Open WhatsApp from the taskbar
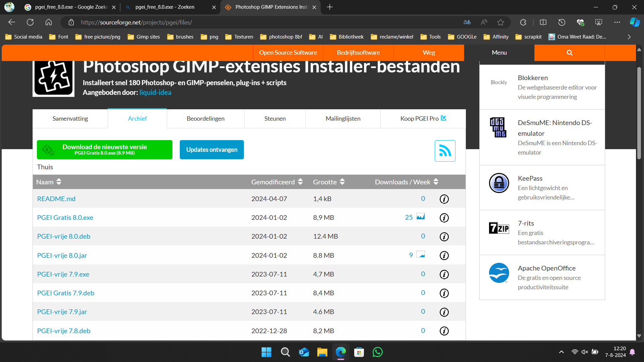Screen dimensions: 644x362 (x=377, y=352)
